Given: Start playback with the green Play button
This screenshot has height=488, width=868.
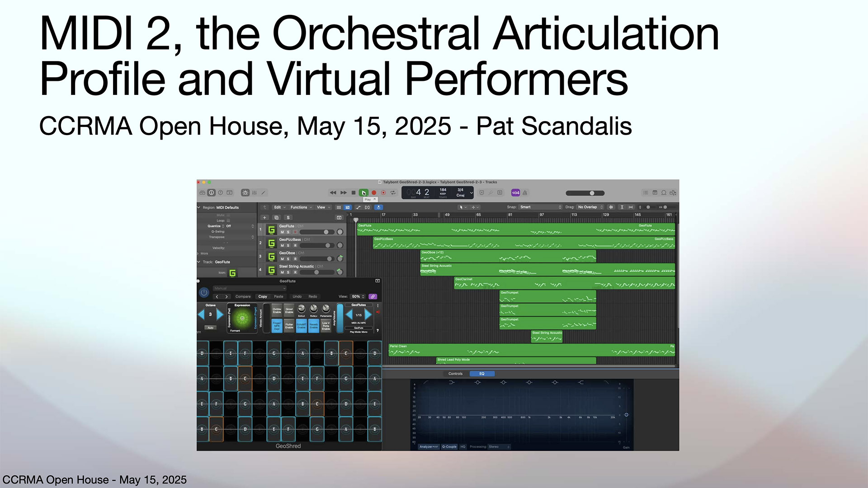Looking at the screenshot, I should 363,193.
